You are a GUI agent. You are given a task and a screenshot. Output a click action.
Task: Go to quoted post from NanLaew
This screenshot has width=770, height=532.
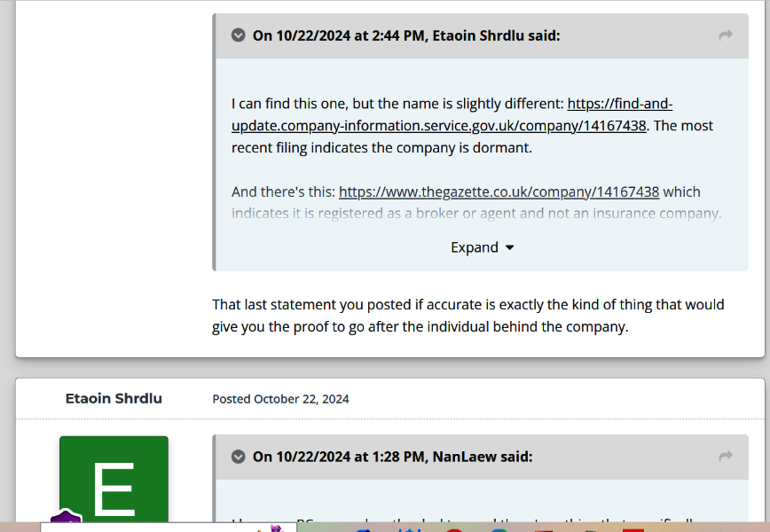pos(726,457)
